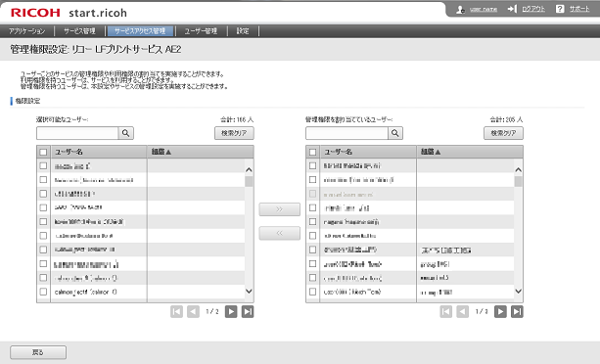Image resolution: width=600 pixels, height=364 pixels.
Task: Click the ユーザー名 column header in the assigned users list
Action: tap(368, 152)
